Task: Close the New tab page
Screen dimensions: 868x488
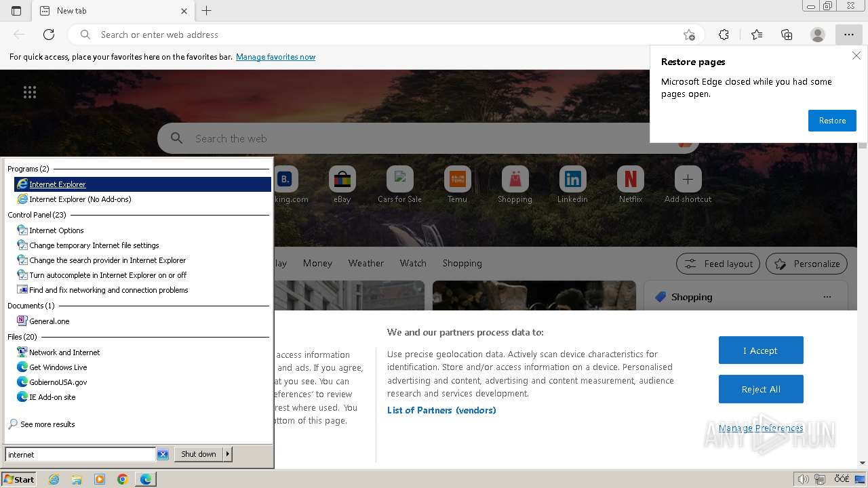Action: tap(184, 11)
